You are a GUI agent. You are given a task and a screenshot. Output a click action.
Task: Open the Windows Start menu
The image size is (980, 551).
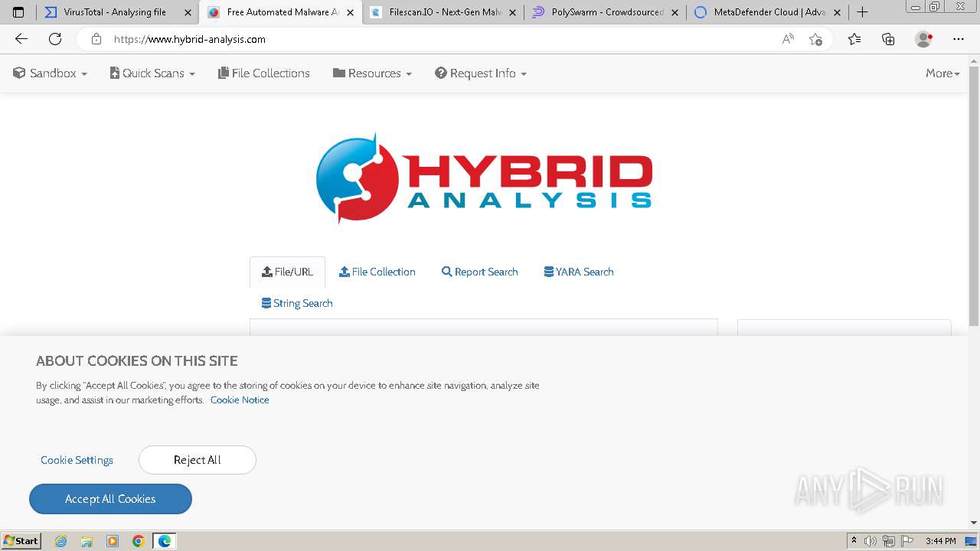(21, 541)
